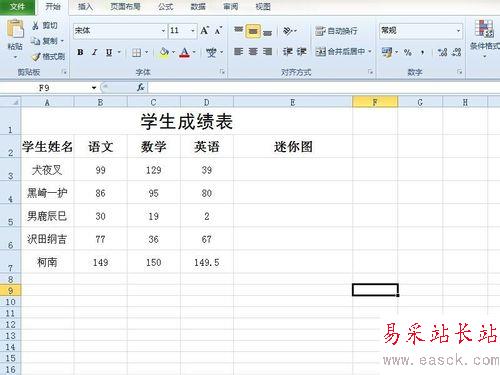
Task: Switch to the 公式 tab
Action: pyautogui.click(x=166, y=7)
